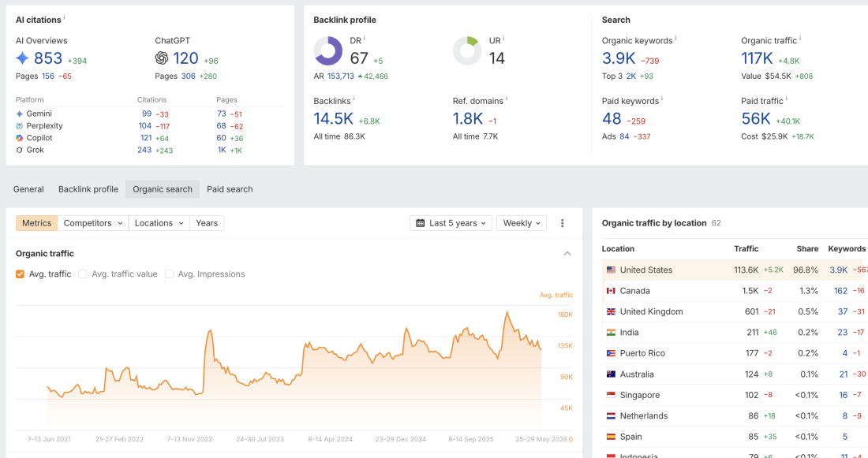Click the Avg. traffic axis label
The height and width of the screenshot is (458, 868).
556,296
